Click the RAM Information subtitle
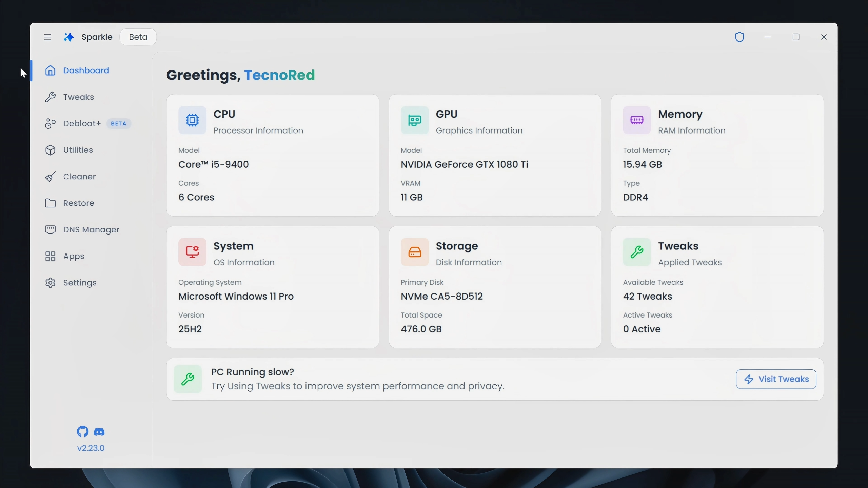This screenshot has width=868, height=488. tap(692, 130)
